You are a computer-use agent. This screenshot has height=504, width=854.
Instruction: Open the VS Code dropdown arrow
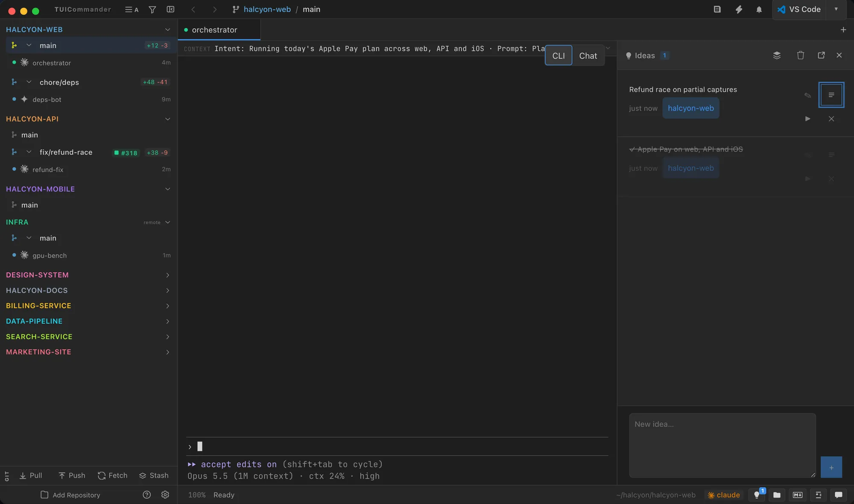[836, 9]
